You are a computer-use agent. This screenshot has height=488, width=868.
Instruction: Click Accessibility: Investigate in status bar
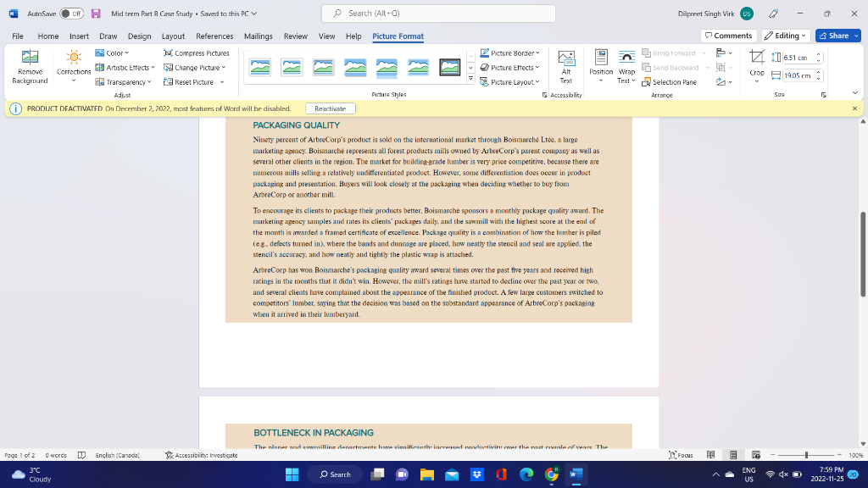pos(202,455)
